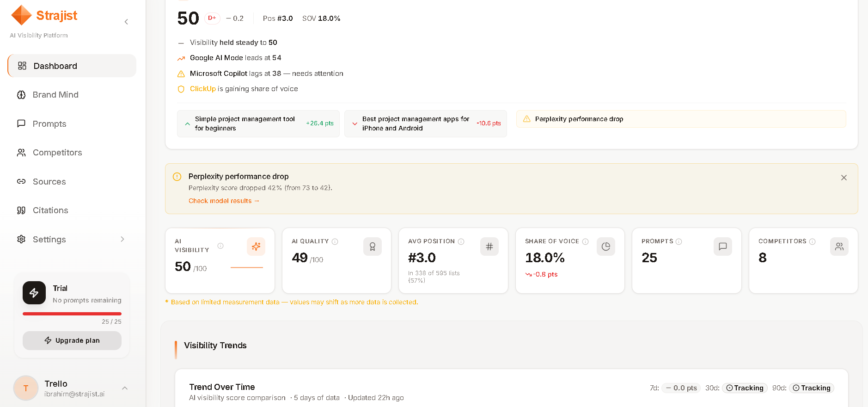Show Prompts card info tooltip icon
The height and width of the screenshot is (407, 868).
coord(679,241)
